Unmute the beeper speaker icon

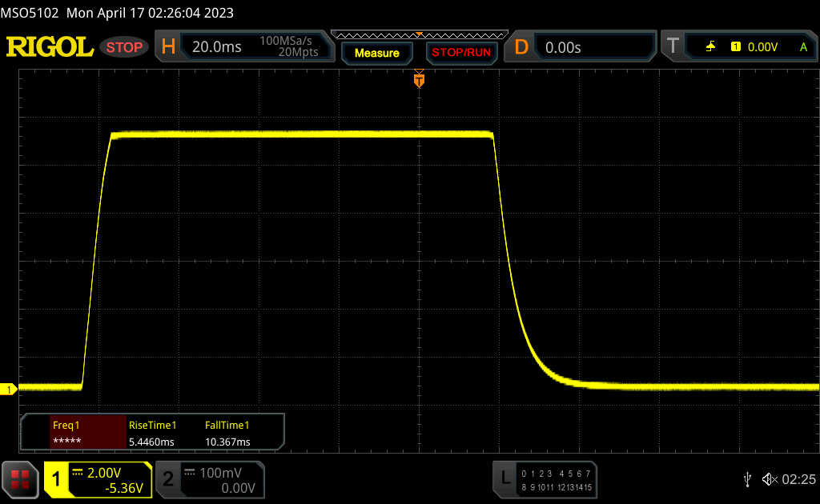(x=769, y=479)
